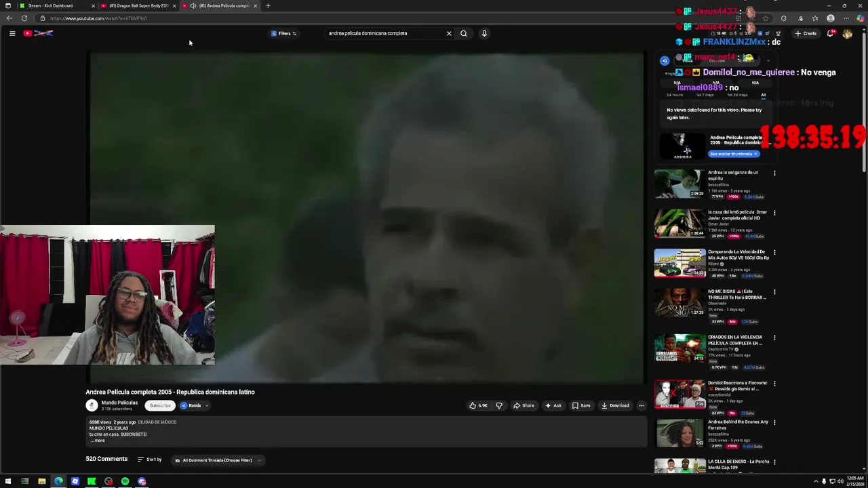This screenshot has height=488, width=868.
Task: Expand the description with '...more'
Action: point(98,441)
